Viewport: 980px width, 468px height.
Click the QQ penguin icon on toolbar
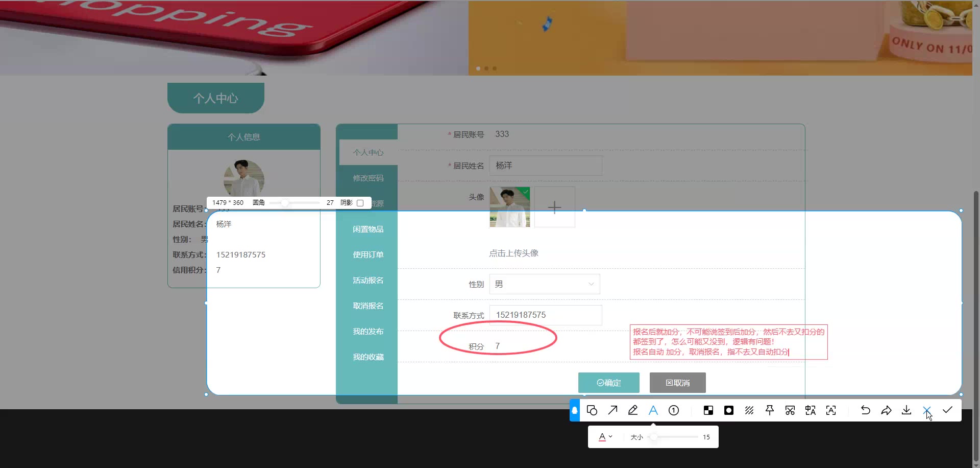click(575, 410)
